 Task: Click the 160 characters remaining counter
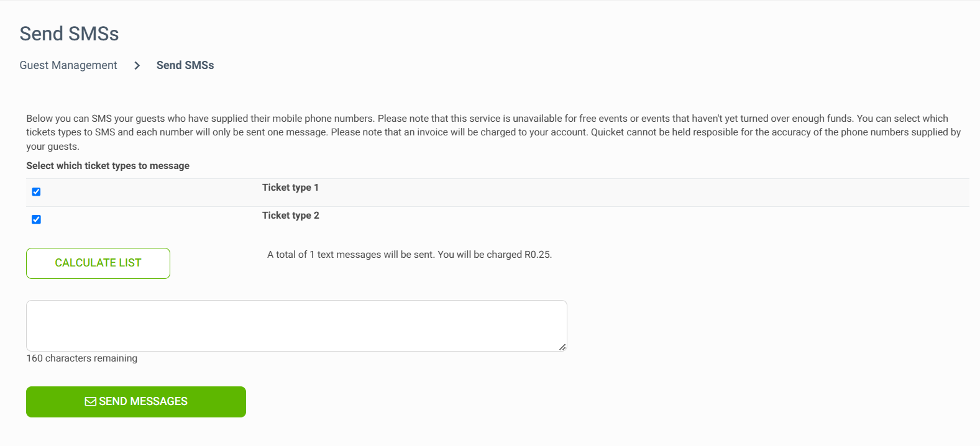tap(82, 358)
